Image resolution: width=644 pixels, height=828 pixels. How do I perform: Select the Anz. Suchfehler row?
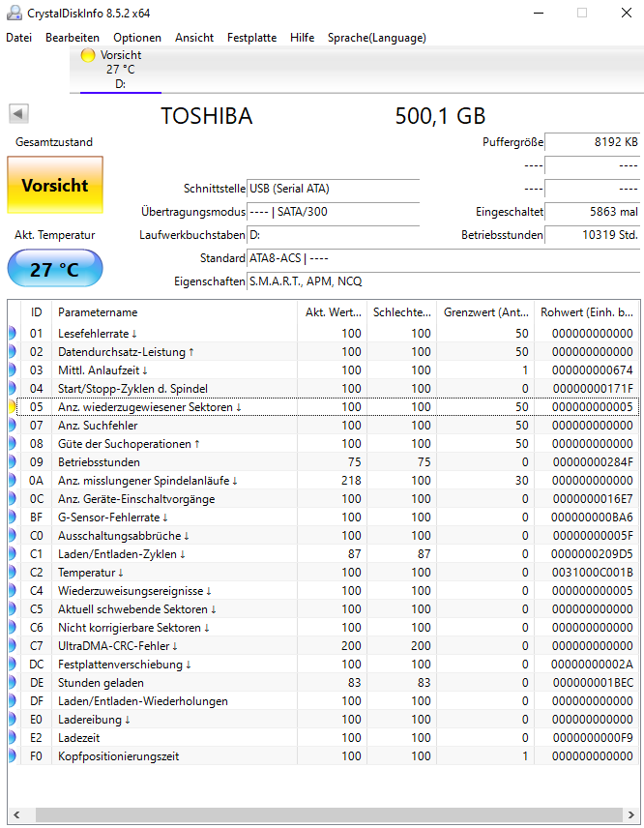point(324,425)
